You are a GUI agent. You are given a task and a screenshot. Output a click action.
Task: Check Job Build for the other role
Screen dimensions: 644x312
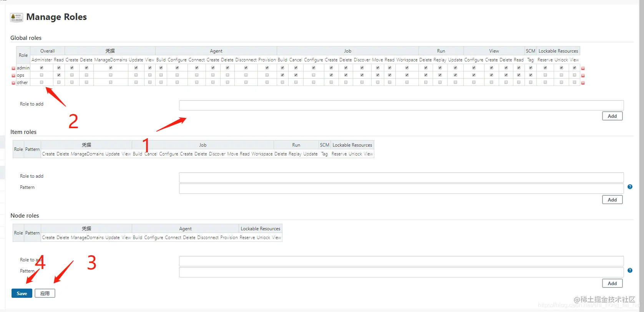(x=282, y=82)
